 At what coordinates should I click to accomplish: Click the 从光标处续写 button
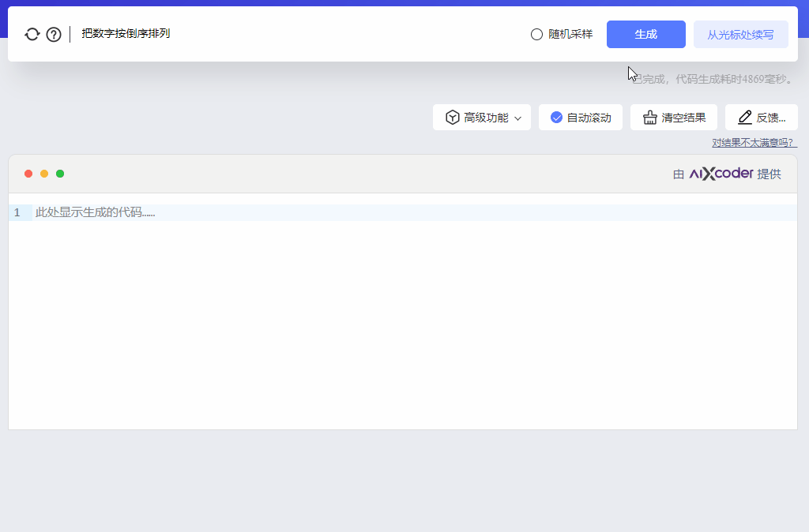click(740, 35)
